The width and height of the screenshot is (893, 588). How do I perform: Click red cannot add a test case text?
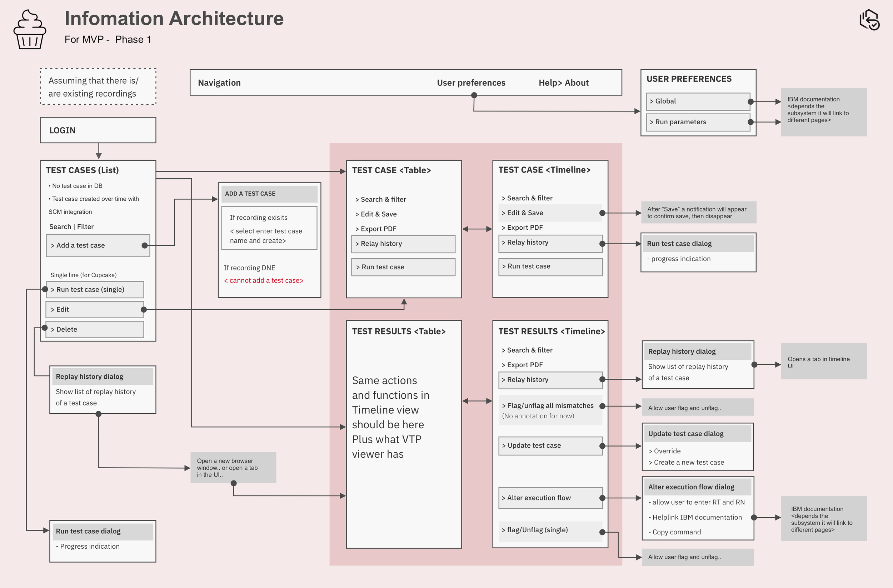(263, 281)
